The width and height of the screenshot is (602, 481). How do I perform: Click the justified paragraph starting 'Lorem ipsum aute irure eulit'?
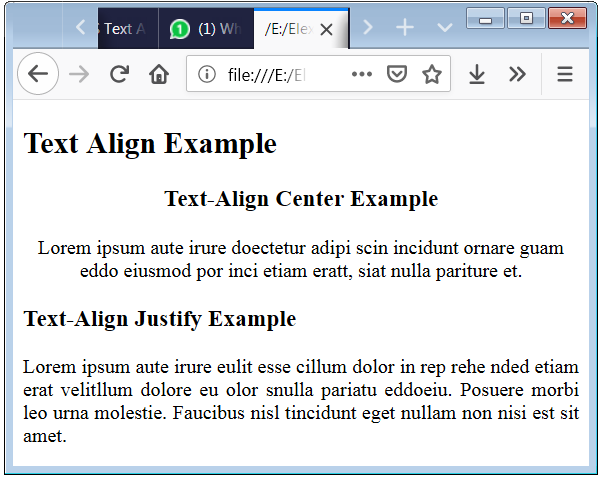click(x=301, y=401)
